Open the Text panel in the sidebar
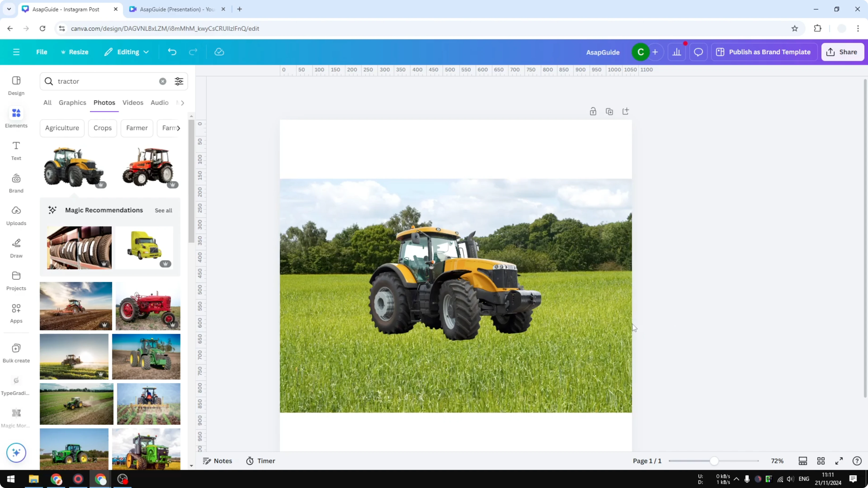The width and height of the screenshot is (868, 488). [x=16, y=150]
